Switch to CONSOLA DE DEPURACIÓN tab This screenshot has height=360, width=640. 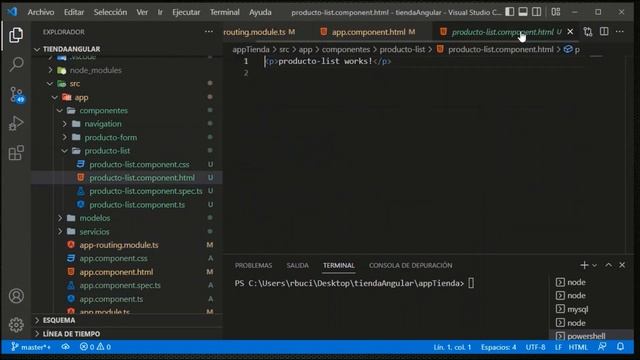[x=411, y=265]
